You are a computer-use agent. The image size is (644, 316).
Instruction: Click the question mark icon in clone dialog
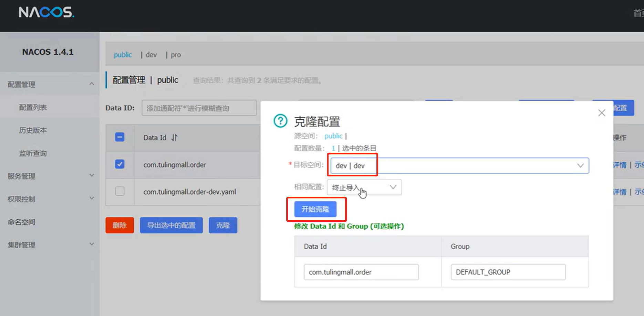280,121
